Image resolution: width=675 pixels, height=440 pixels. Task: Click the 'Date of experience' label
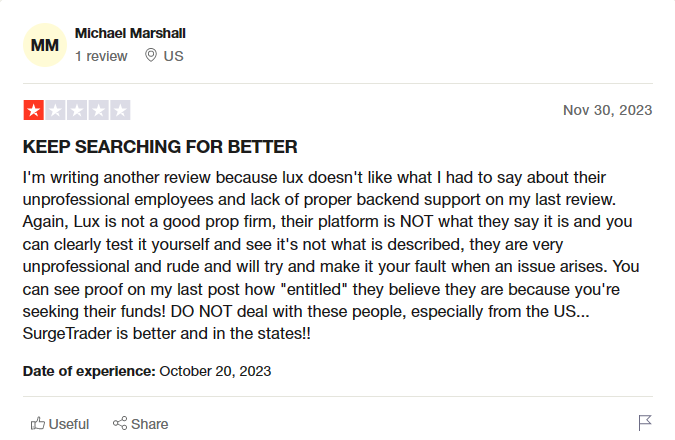(89, 371)
